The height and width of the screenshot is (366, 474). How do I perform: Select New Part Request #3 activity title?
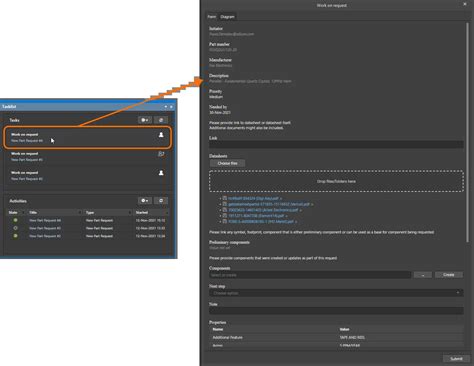[x=45, y=228]
